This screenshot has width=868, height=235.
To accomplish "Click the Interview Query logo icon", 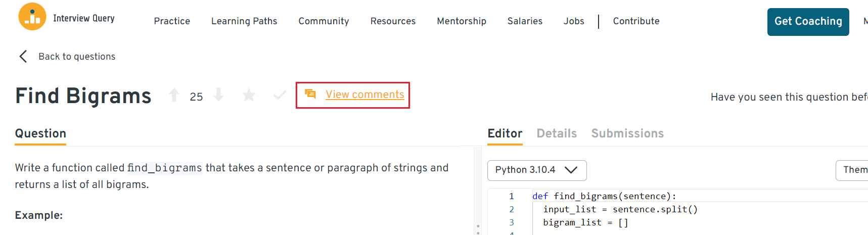I will click(x=32, y=17).
